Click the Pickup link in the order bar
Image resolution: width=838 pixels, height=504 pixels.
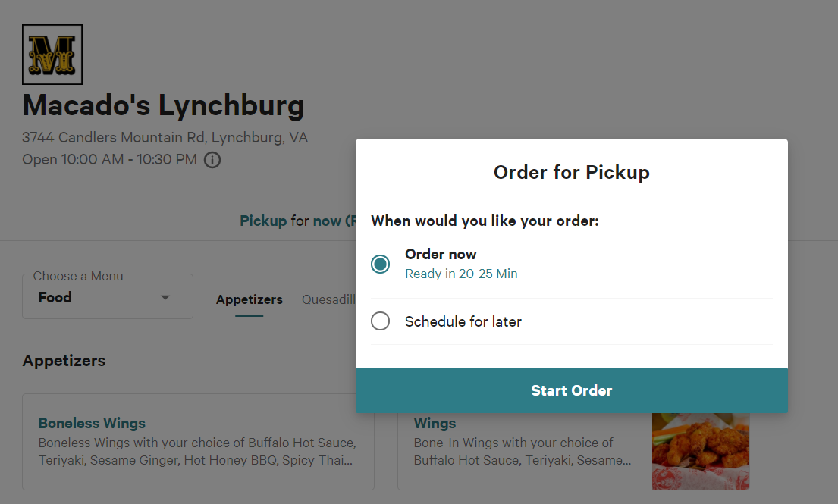tap(263, 221)
